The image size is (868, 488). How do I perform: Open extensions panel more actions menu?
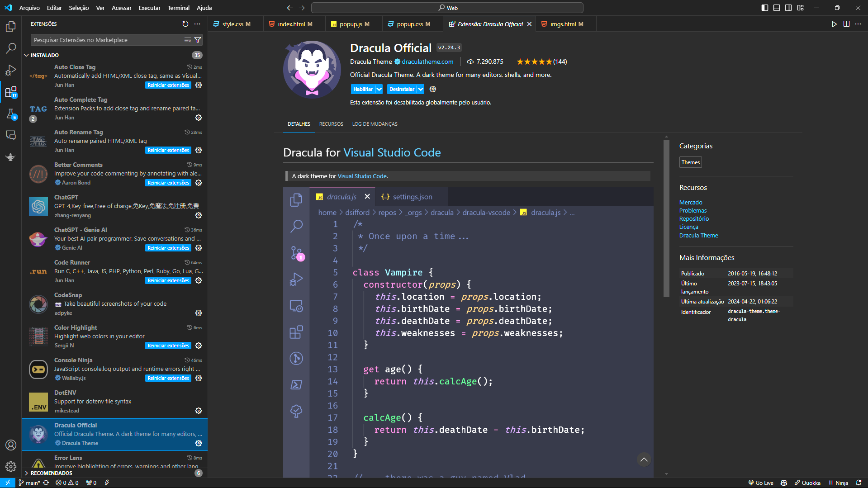(x=197, y=24)
